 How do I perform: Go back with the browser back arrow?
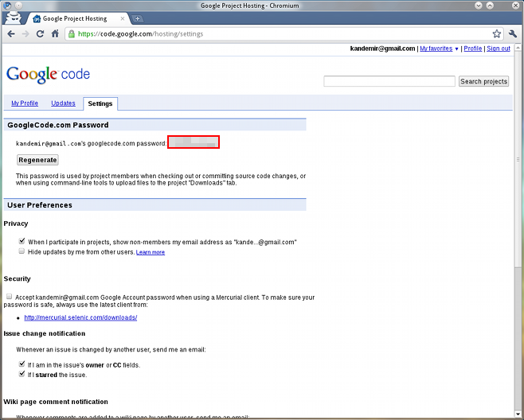11,33
